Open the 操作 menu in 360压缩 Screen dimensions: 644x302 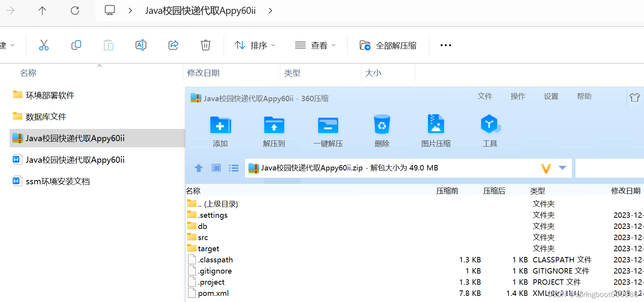click(x=518, y=96)
